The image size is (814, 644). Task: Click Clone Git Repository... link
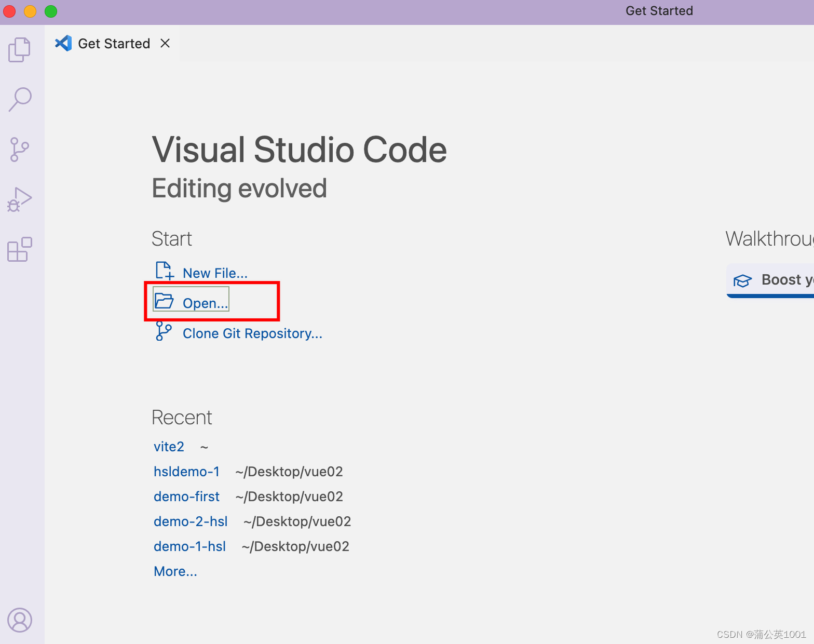coord(253,333)
